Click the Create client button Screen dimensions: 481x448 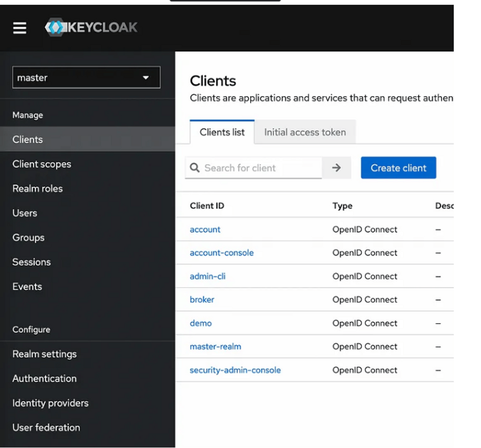[398, 168]
